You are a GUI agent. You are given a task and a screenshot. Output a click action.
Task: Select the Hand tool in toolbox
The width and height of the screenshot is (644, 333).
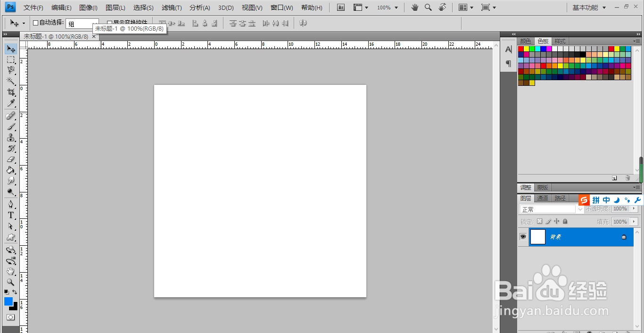[11, 271]
